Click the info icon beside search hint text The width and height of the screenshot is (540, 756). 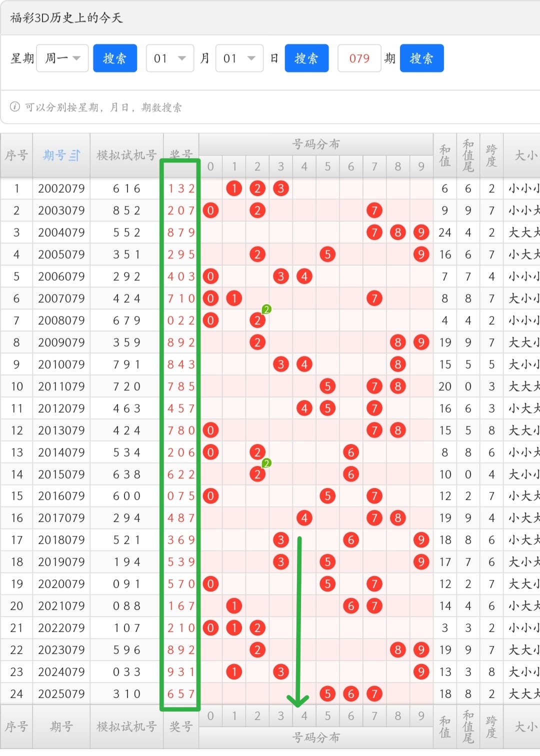pyautogui.click(x=15, y=106)
